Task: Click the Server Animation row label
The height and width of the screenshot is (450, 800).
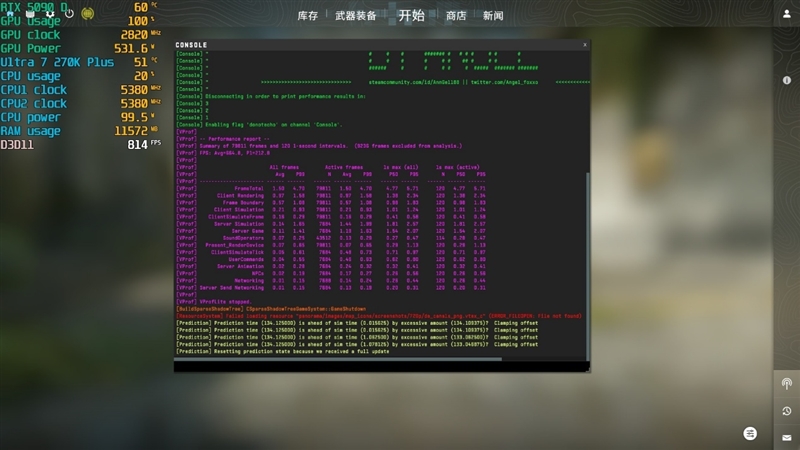Action: [240, 266]
